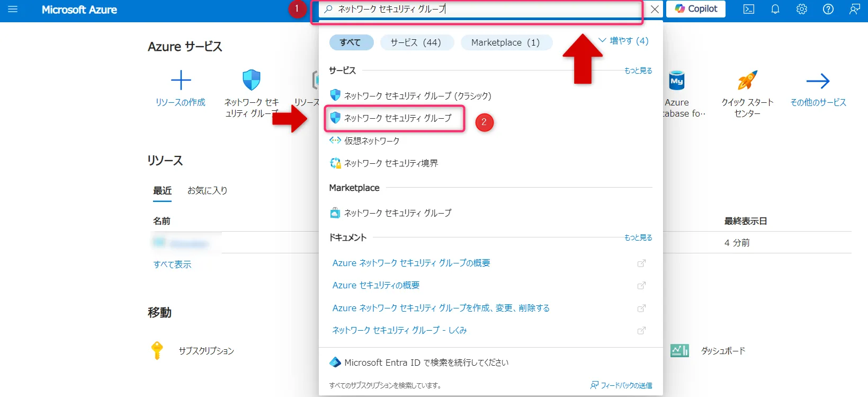Click the shield icon of クラシック result
Image resolution: width=868 pixels, height=397 pixels.
click(x=335, y=95)
